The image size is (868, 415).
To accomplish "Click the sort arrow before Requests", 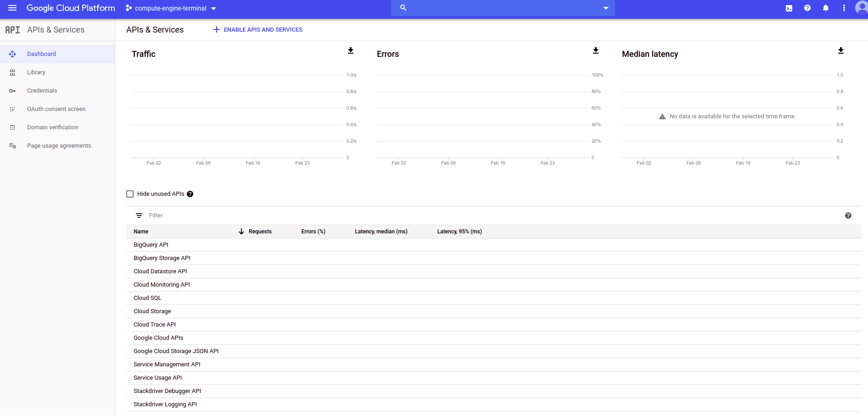I will pyautogui.click(x=241, y=232).
